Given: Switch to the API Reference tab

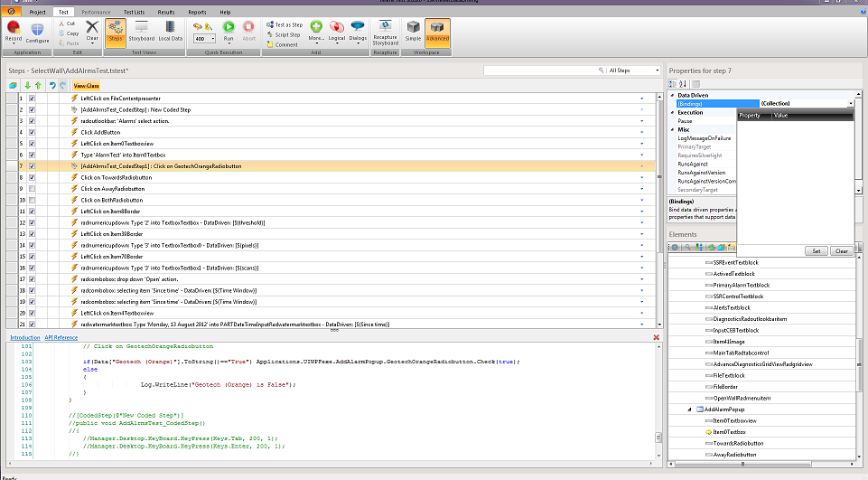Looking at the screenshot, I should click(62, 337).
